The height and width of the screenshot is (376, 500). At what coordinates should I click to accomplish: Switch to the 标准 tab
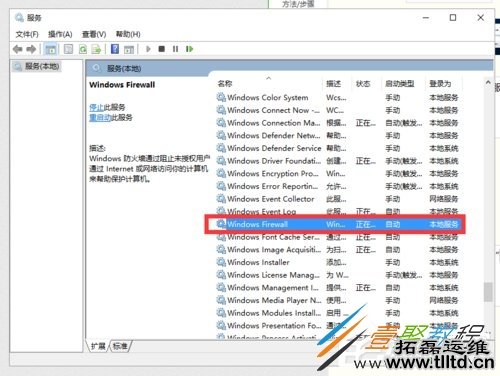point(120,346)
